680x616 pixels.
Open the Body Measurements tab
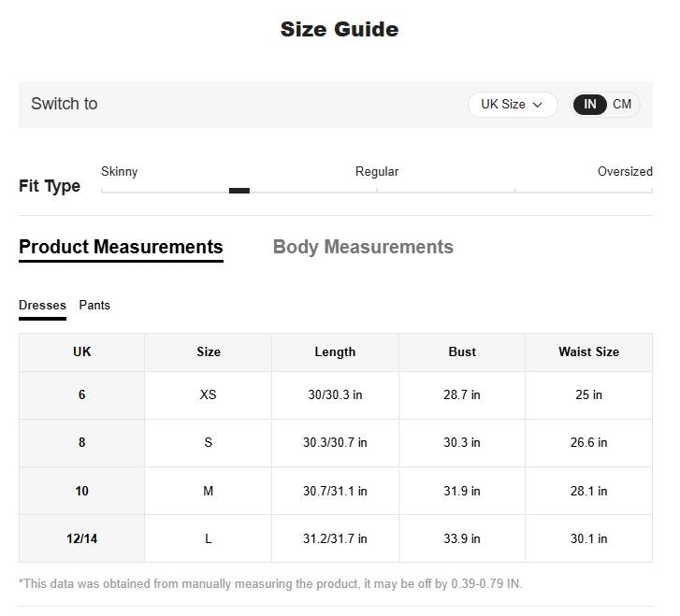click(363, 247)
